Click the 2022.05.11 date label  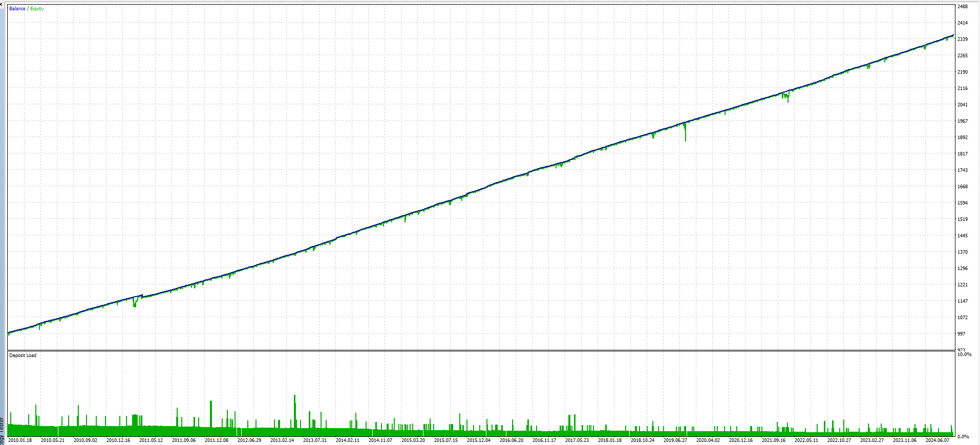806,440
